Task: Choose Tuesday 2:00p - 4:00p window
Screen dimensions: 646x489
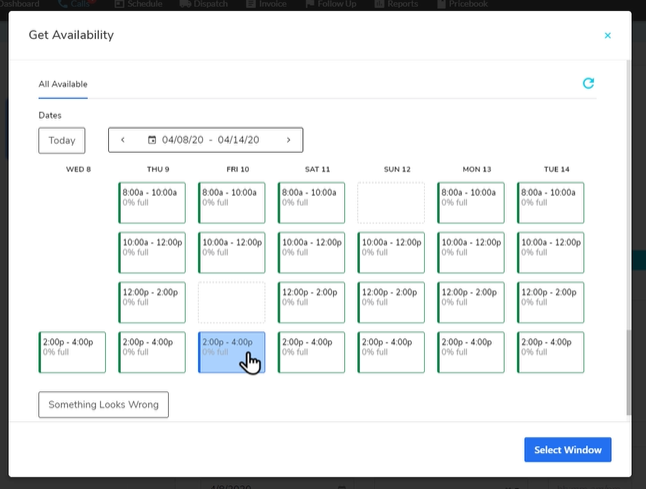Action: 551,352
